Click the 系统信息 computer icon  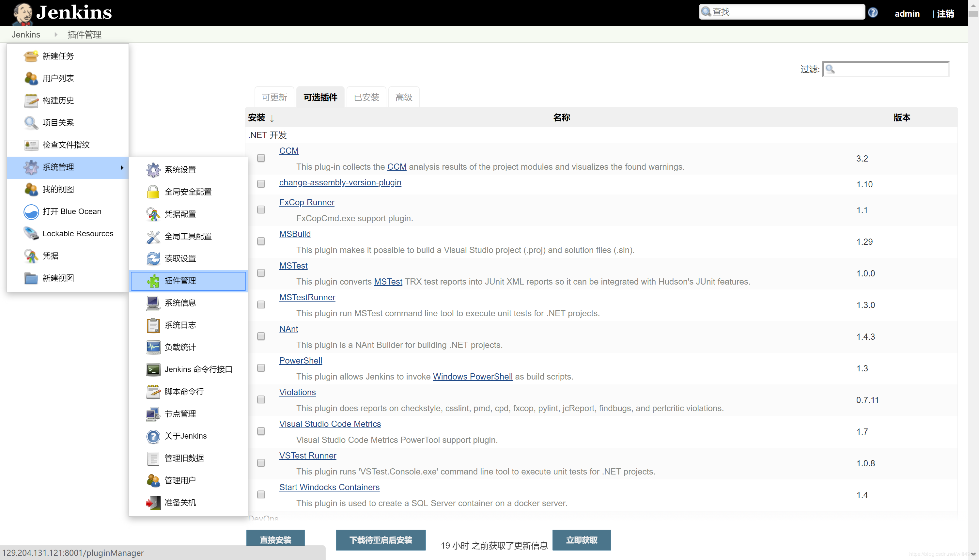click(x=153, y=303)
